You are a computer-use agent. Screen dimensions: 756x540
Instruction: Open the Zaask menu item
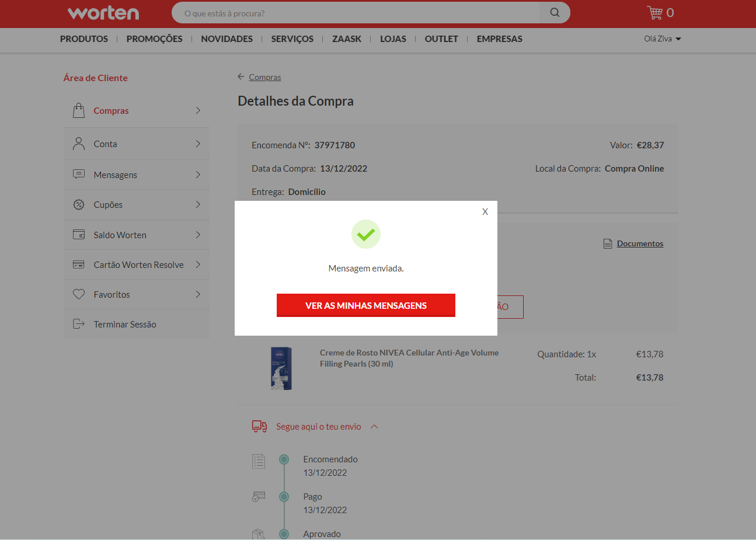pyautogui.click(x=347, y=39)
